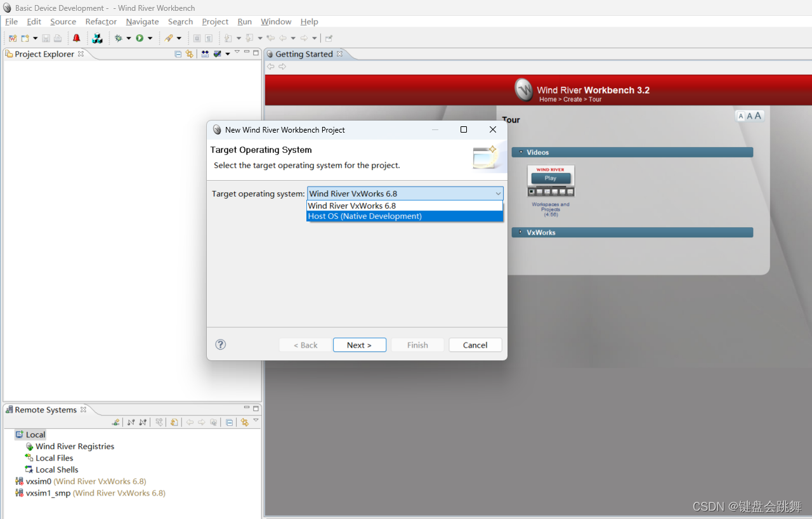Select Wind River VxWorks 6.8 list option
The image size is (812, 519).
(405, 206)
